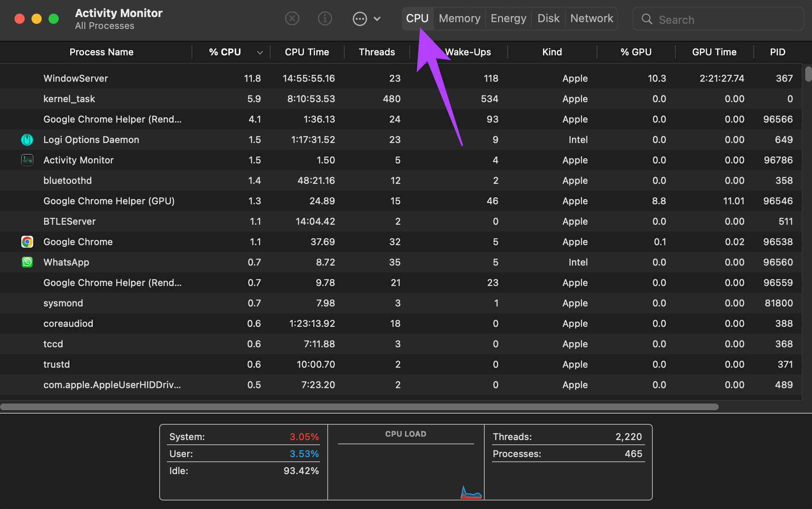Select the bluetoothd process
This screenshot has width=812, height=509.
tap(67, 180)
